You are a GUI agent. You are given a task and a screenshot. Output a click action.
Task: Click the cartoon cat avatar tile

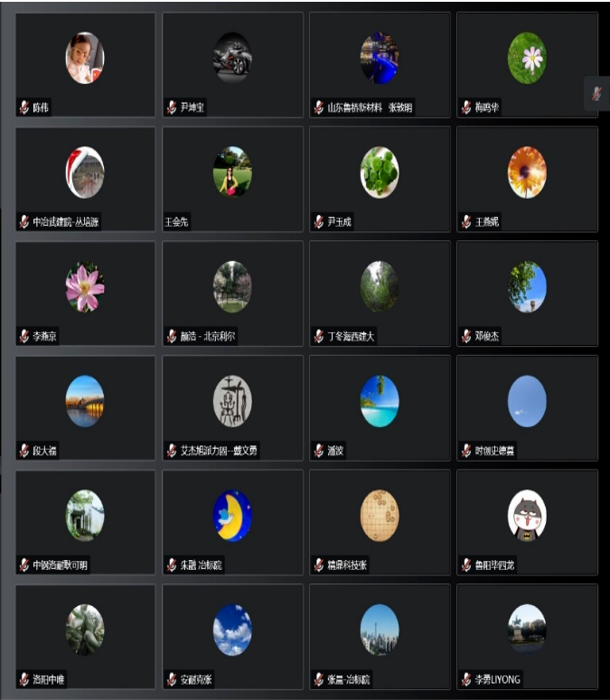(x=527, y=516)
